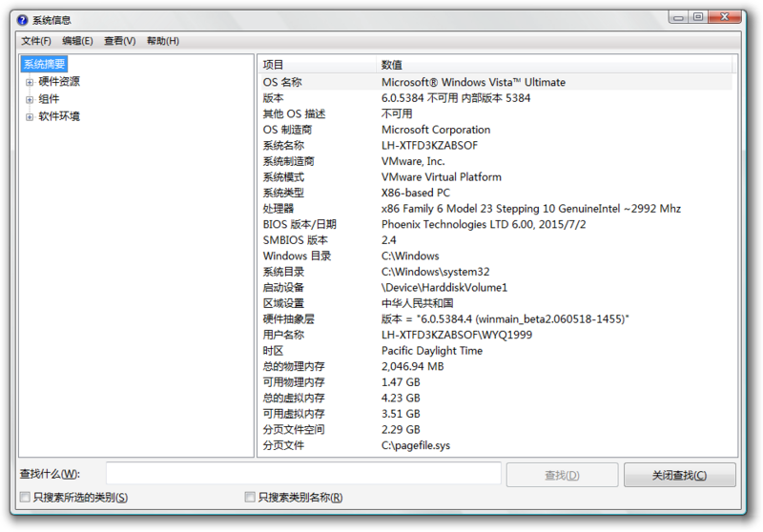
Task: Select the 软件环境 tree label
Action: (x=59, y=116)
